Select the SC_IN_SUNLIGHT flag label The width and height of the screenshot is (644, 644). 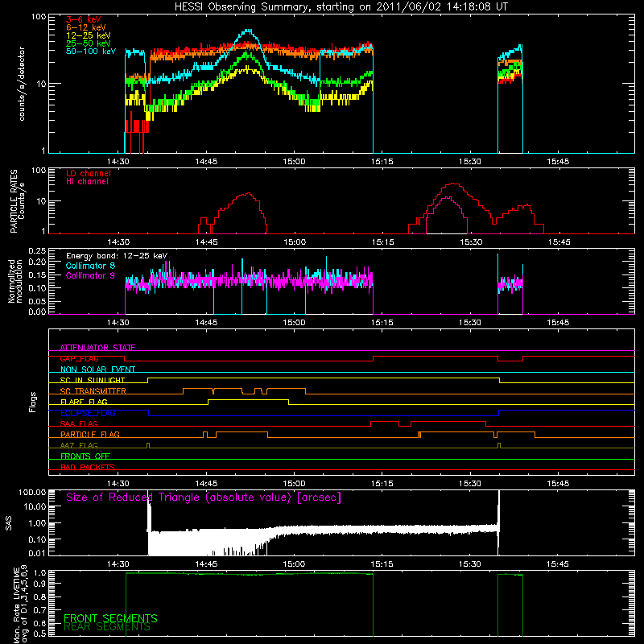(93, 380)
